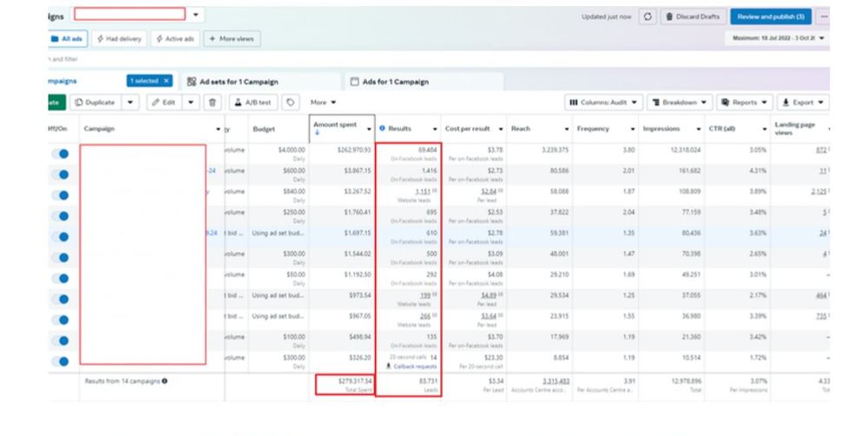Toggle the campaign with $1,760.41 spent
Viewport: 868px width, 436px height.
61,216
